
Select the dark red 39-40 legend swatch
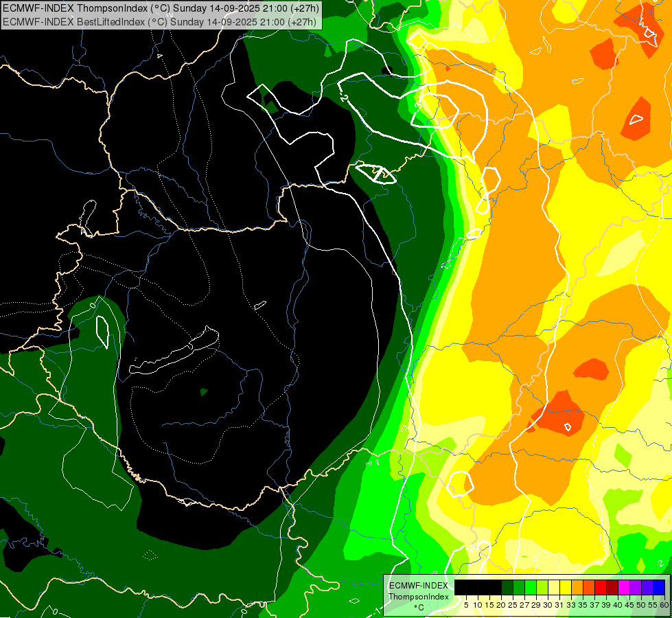(x=612, y=587)
